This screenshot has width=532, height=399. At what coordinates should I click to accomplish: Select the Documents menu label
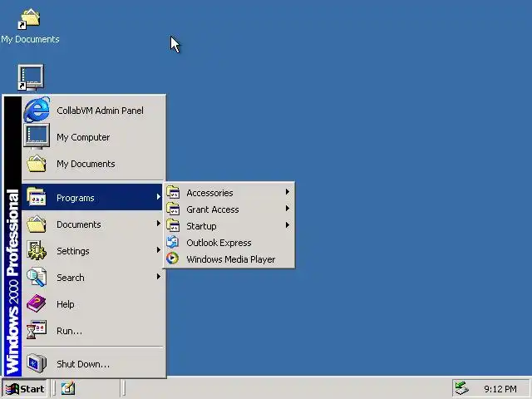click(x=79, y=224)
